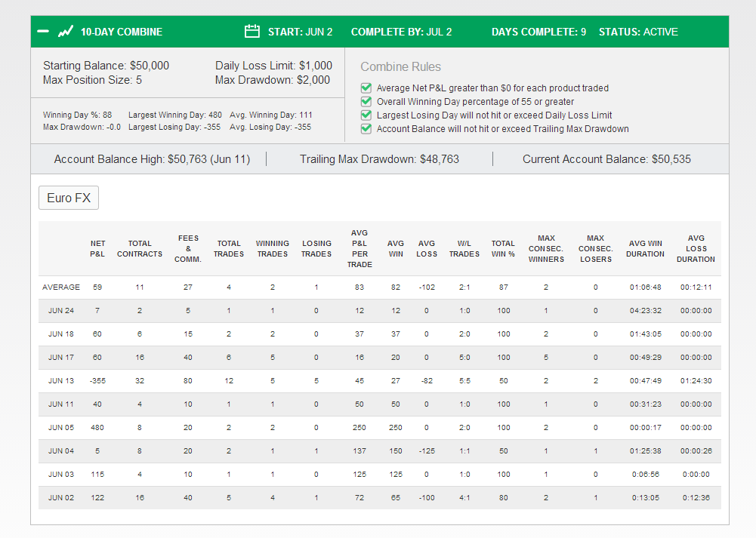Click START: JUN 2 header text
This screenshot has width=756, height=538.
[x=301, y=32]
